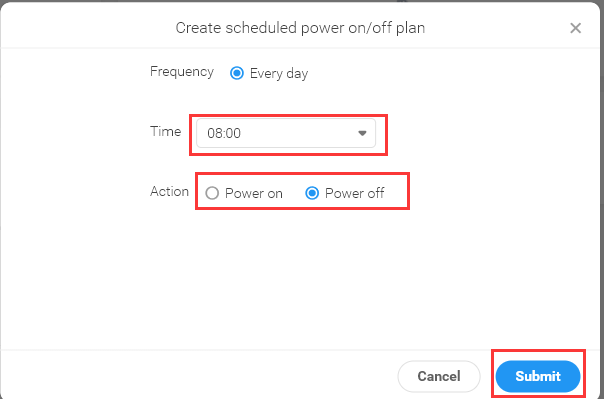
Task: Click the blank footer area left of Cancel
Action: click(193, 376)
